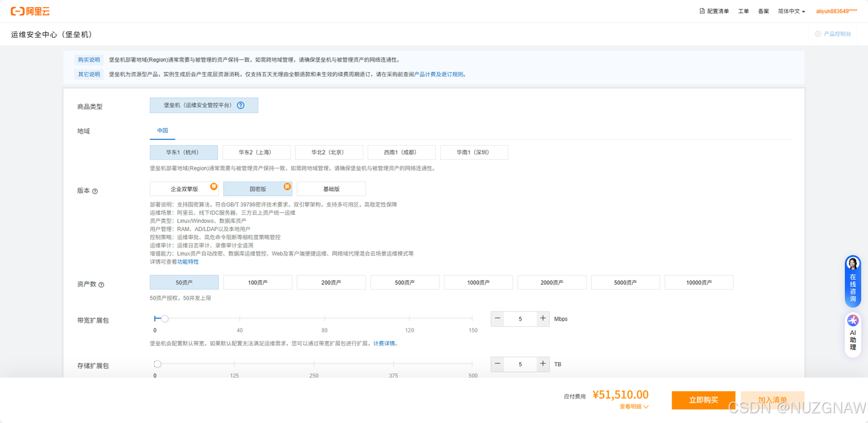This screenshot has height=423, width=868.
Task: Open the AI助理 assistant widget
Action: pos(853,335)
